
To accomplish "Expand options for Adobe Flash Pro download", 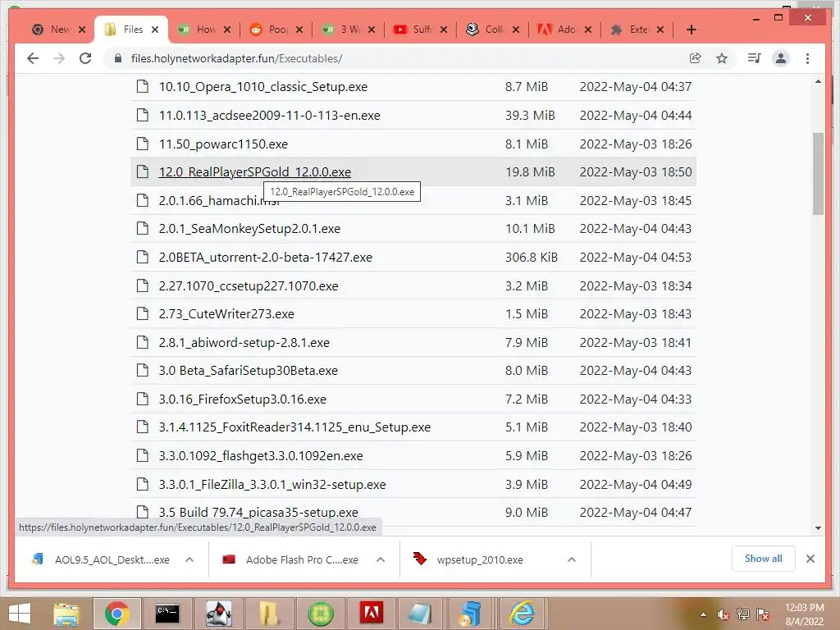I will (381, 559).
